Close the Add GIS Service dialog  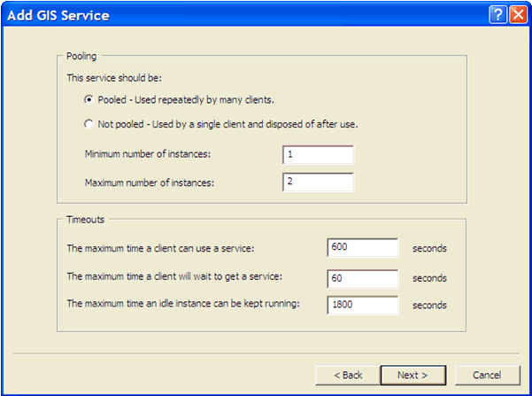(x=518, y=13)
